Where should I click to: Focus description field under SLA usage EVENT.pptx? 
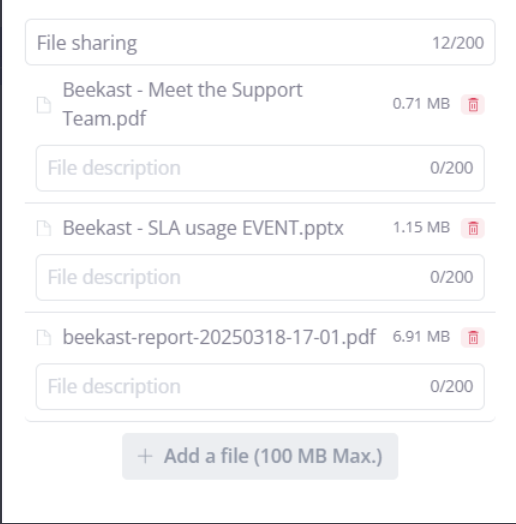260,277
